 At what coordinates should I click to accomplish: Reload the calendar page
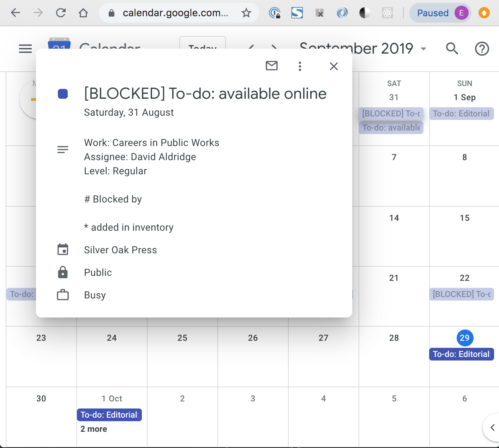pyautogui.click(x=61, y=13)
